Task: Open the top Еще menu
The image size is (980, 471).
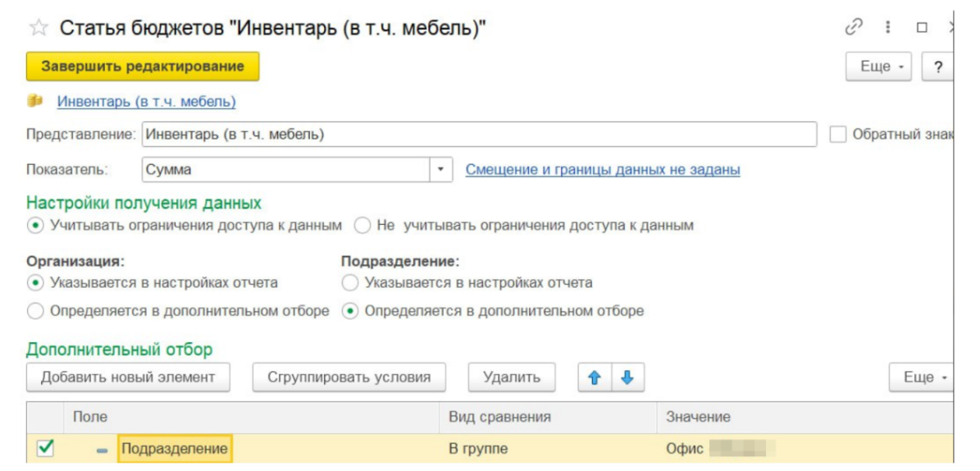Action: [x=880, y=66]
